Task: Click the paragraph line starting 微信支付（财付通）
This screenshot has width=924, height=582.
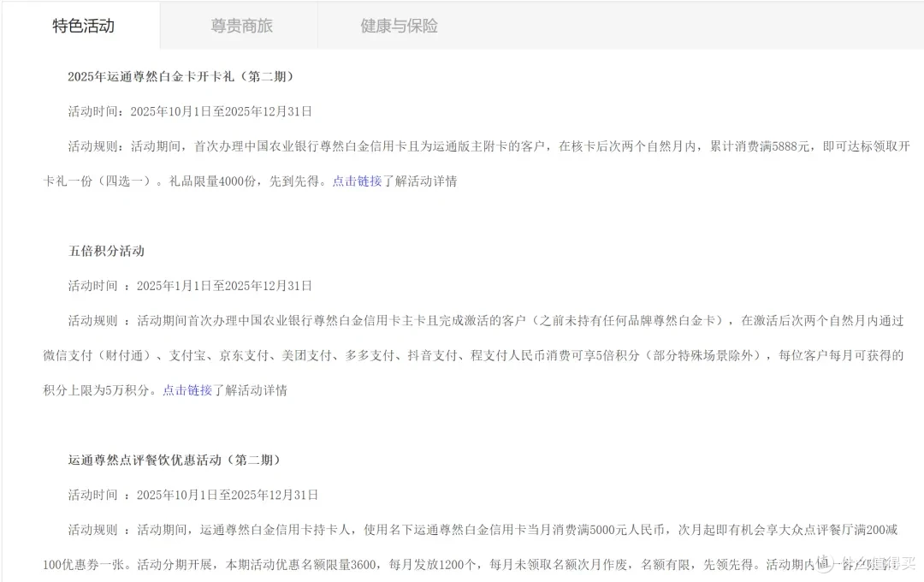Action: pyautogui.click(x=473, y=355)
